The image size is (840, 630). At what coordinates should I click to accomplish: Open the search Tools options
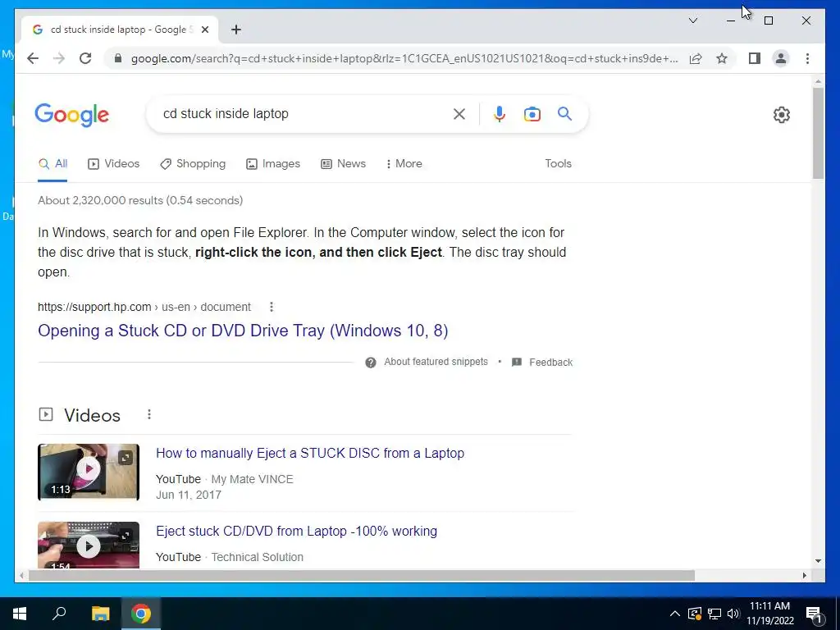558,164
